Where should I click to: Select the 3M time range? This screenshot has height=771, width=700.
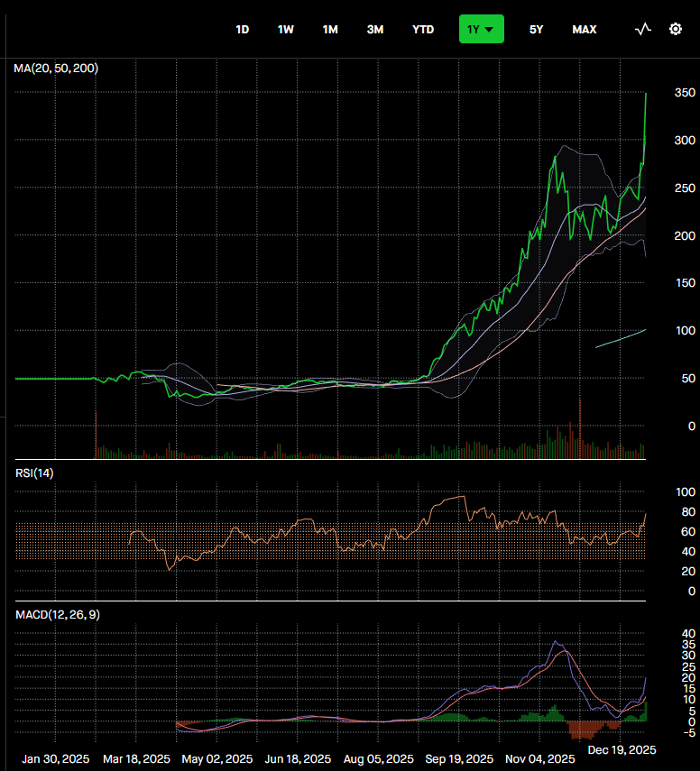[x=375, y=30]
